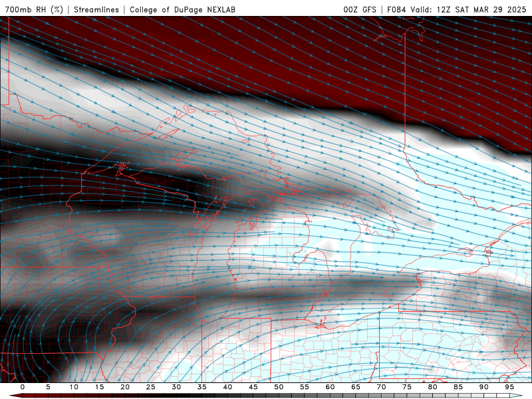532x399 pixels.
Task: Select the '00Z GFS' model run label
Action: click(x=360, y=9)
